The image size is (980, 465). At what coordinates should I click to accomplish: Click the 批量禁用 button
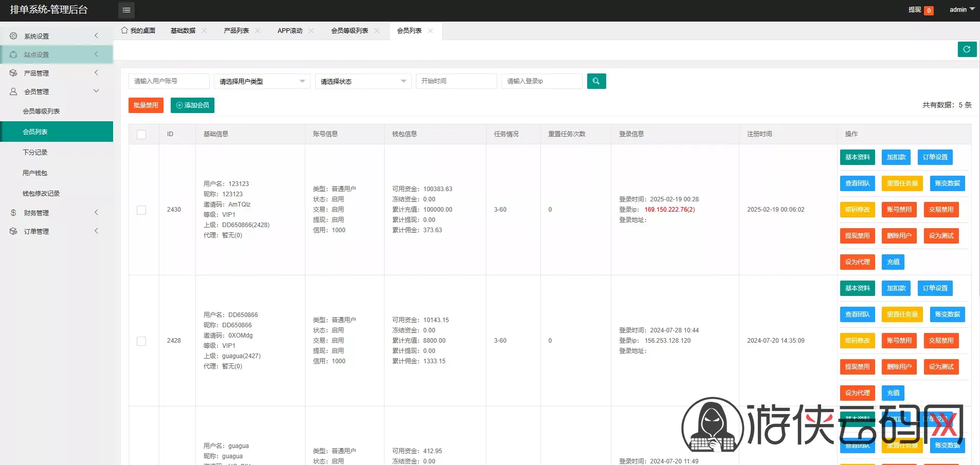tap(146, 105)
